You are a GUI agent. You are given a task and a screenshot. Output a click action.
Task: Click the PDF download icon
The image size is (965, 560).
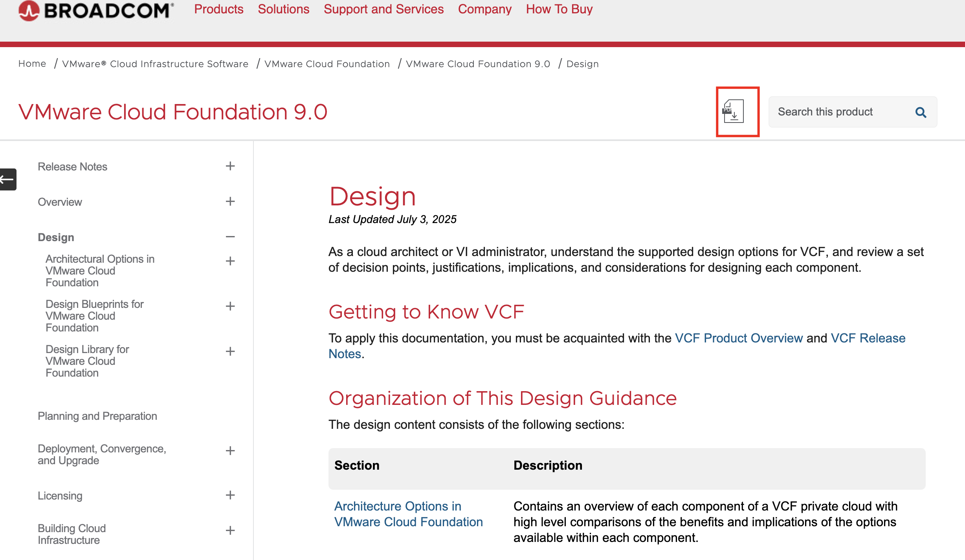[x=734, y=112]
